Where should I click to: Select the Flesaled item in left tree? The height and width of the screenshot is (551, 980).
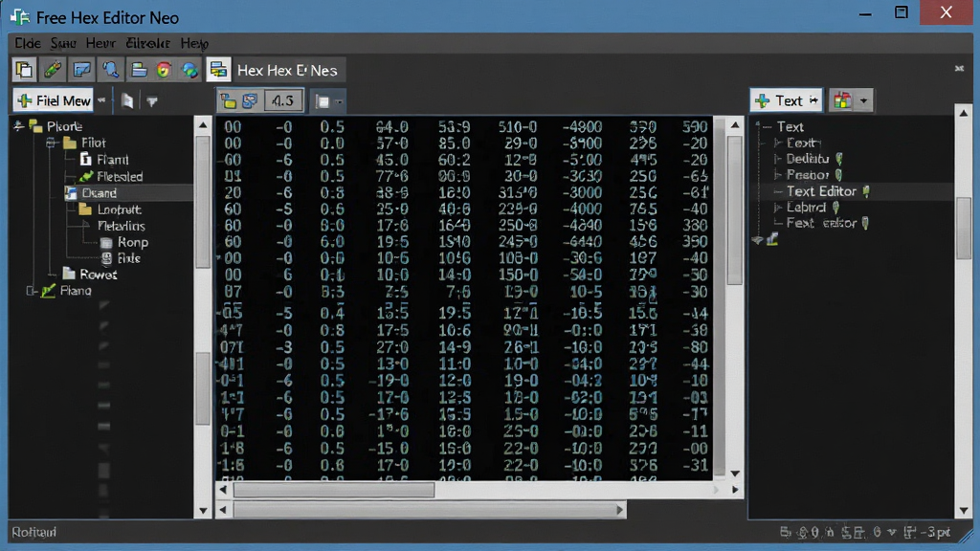(x=120, y=177)
